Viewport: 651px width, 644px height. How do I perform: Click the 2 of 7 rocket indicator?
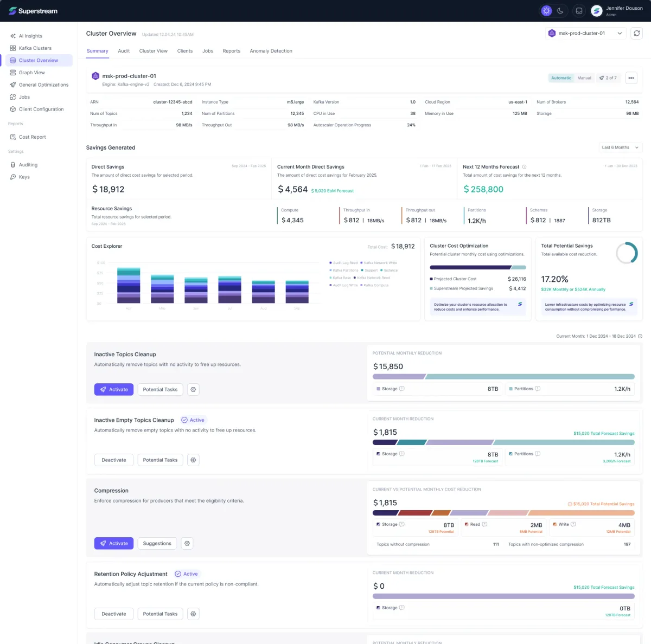(x=608, y=78)
